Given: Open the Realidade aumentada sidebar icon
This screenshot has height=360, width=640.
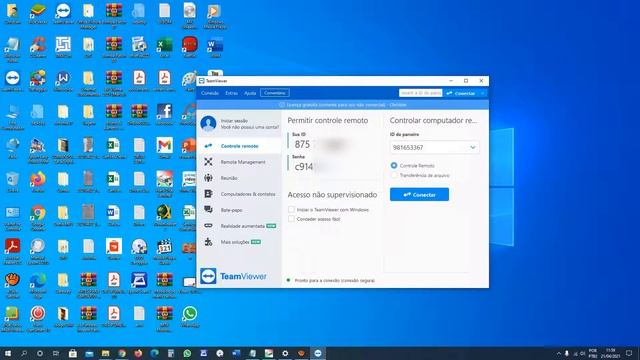Looking at the screenshot, I should point(208,226).
